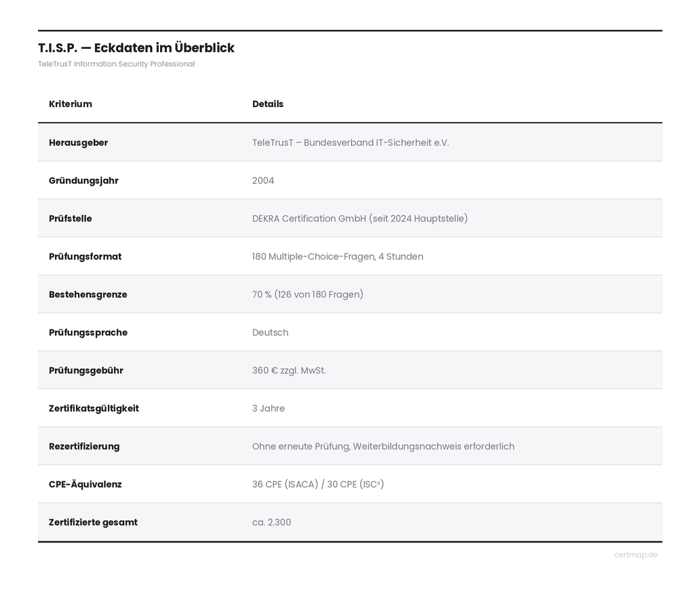The image size is (700, 598).
Task: Select the Details column header
Action: click(268, 104)
